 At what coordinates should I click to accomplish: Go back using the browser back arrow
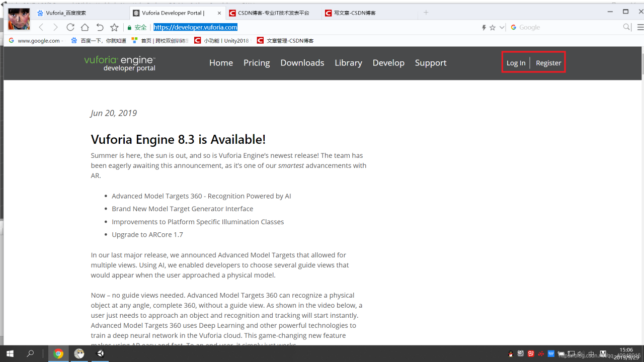tap(41, 27)
